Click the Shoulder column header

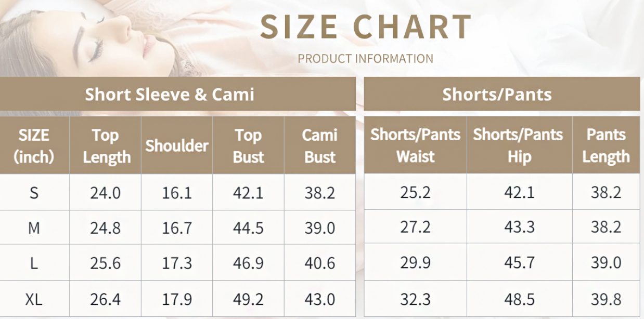point(177,145)
